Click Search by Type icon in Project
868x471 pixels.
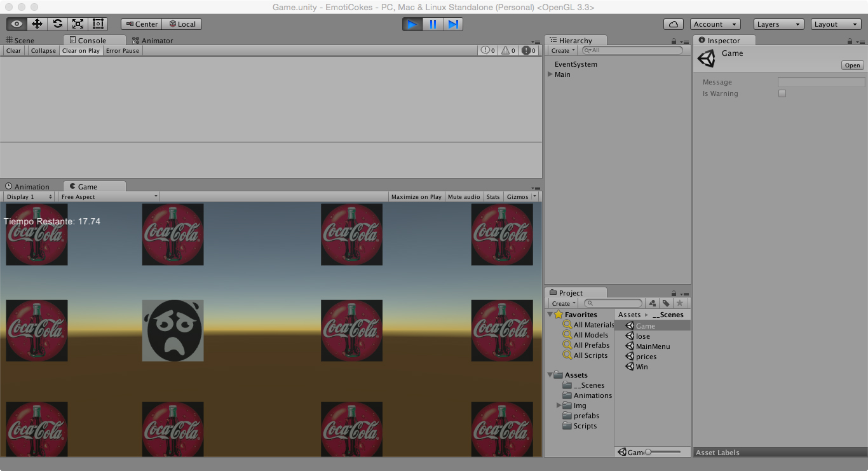tap(652, 304)
